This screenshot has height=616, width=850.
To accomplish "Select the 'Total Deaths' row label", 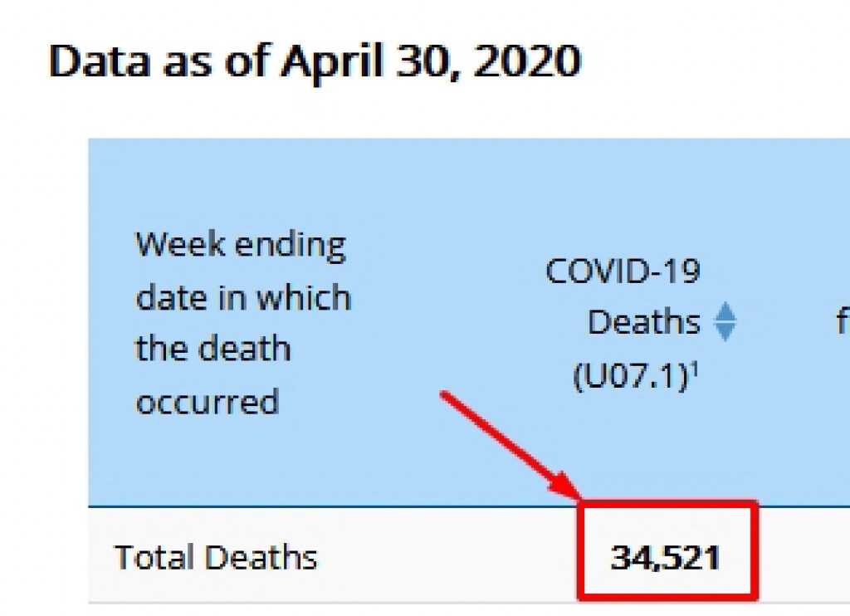I will coord(216,557).
